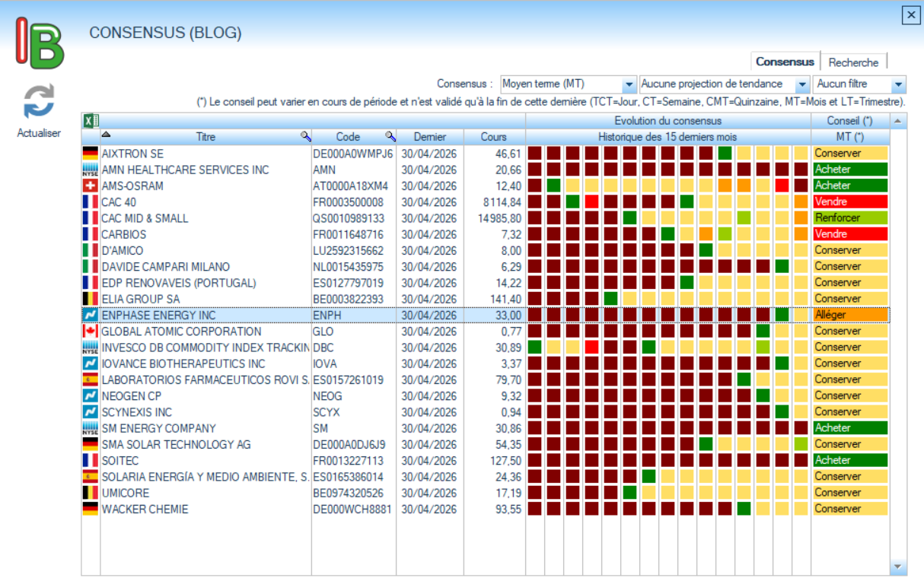Export the table with the Excel icon
Screen dimensions: 924x581
point(90,120)
